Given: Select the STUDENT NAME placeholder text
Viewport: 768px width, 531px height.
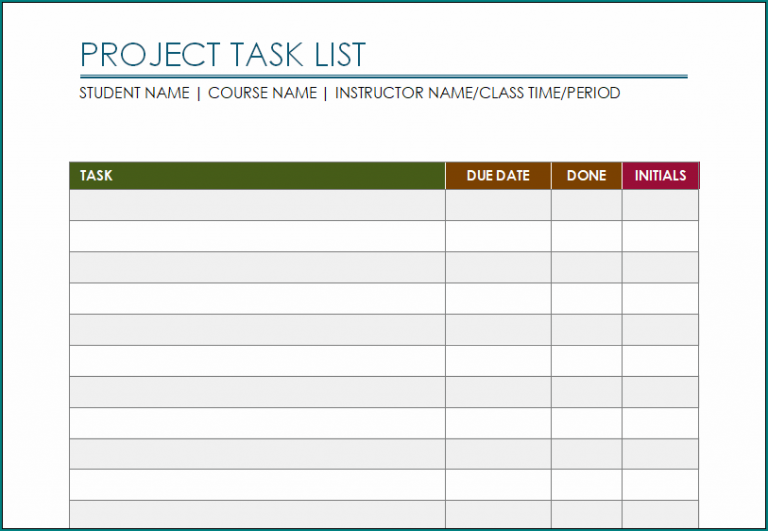Looking at the screenshot, I should [x=134, y=93].
